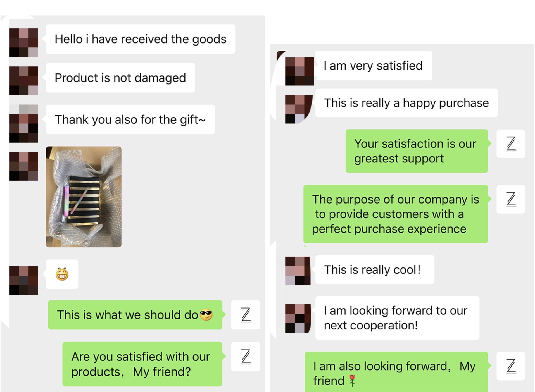Tap avatar next to "I am looking forward" white bubble

pyautogui.click(x=298, y=318)
